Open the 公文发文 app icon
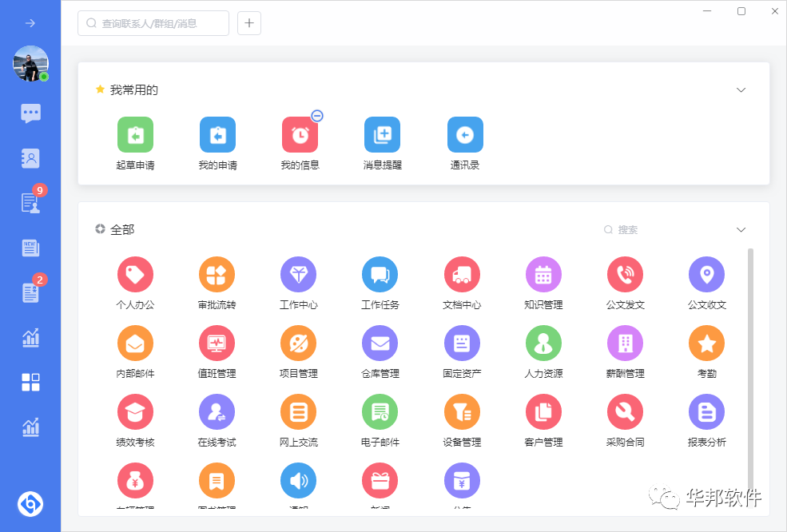The image size is (787, 532). pyautogui.click(x=625, y=275)
